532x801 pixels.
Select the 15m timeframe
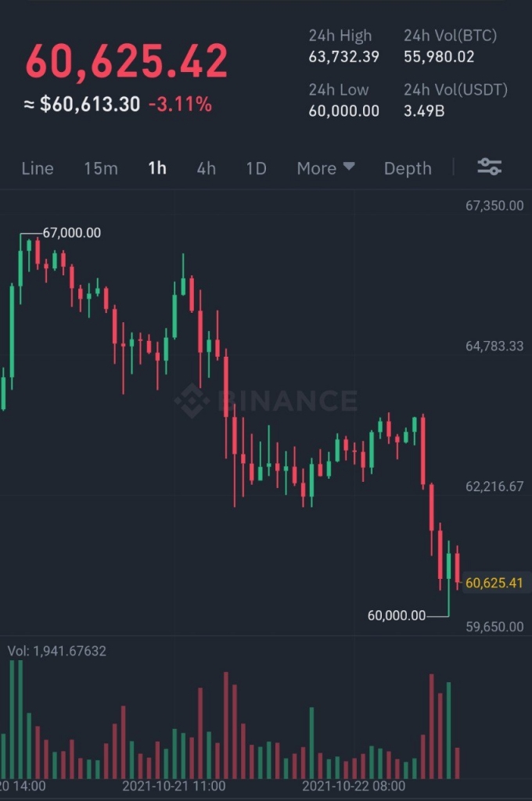(101, 168)
